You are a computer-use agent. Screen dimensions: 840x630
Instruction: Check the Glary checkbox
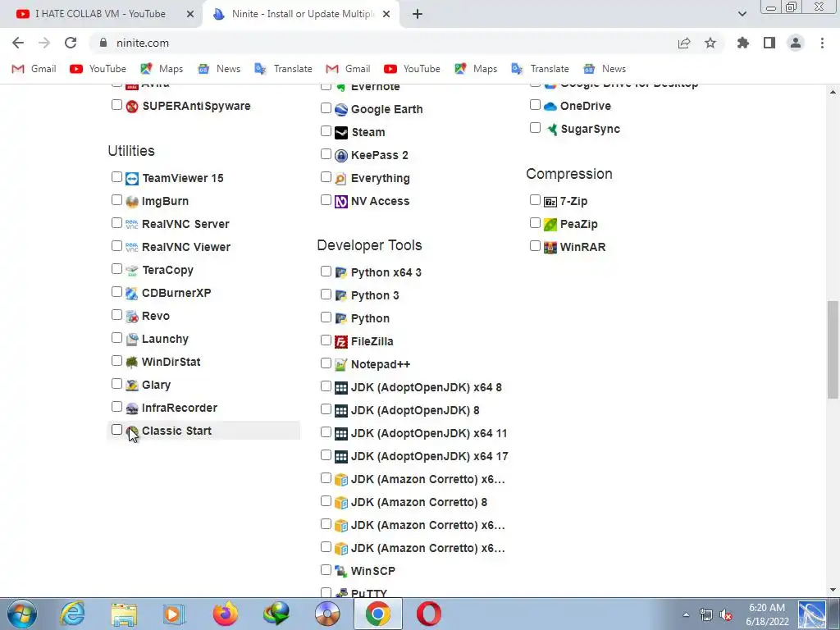tap(116, 384)
